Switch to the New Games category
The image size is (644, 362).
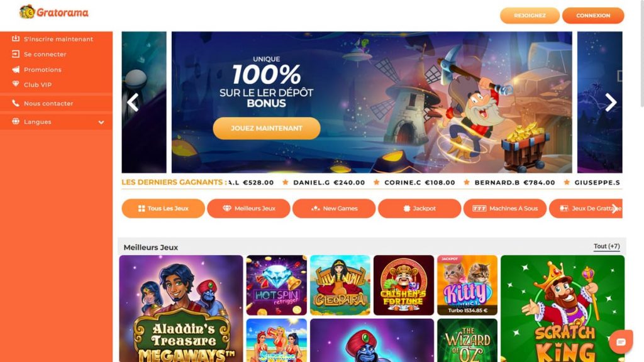(x=334, y=209)
